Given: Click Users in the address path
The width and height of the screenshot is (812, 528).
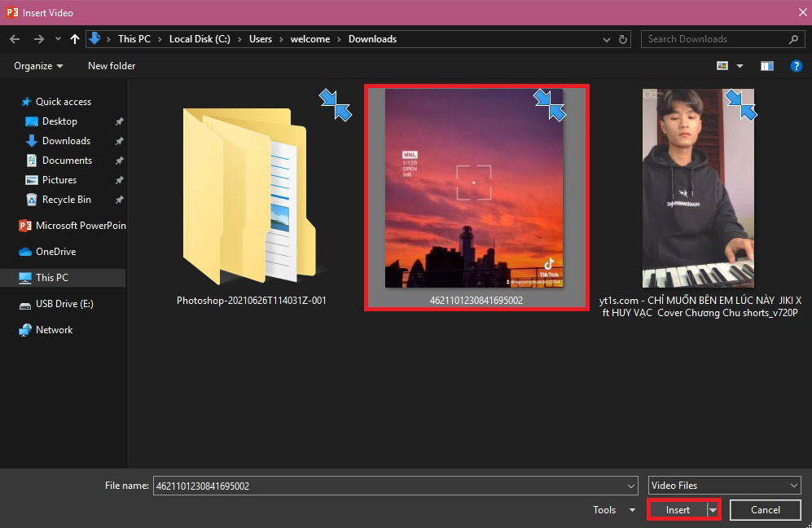Looking at the screenshot, I should tap(260, 39).
